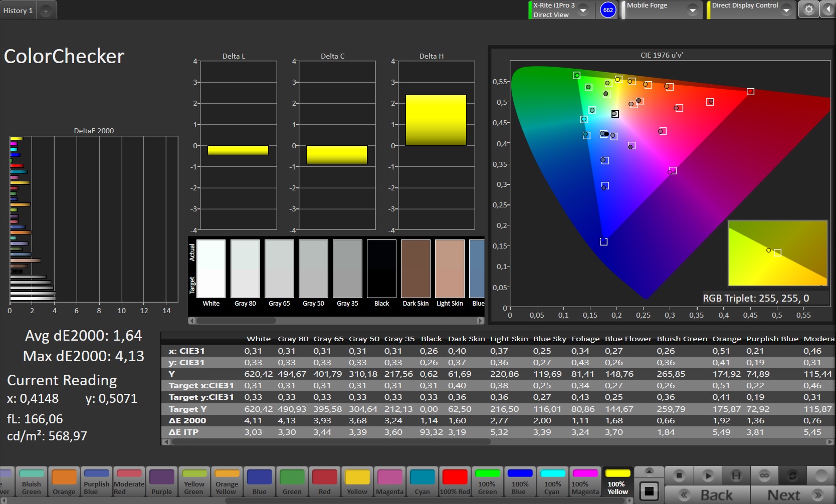Screen dimensions: 836x504
Task: Expand the panel using the up arrow button
Action: click(649, 471)
